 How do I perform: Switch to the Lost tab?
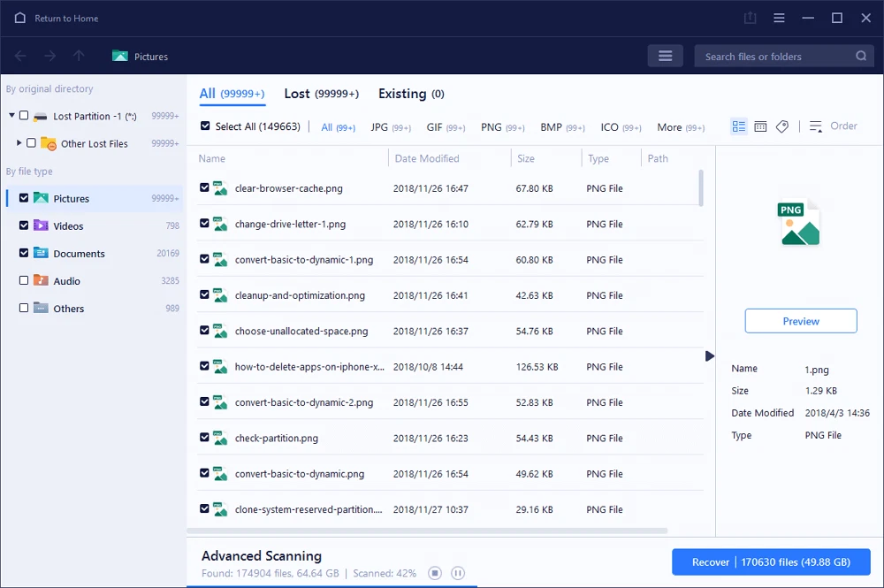click(322, 94)
